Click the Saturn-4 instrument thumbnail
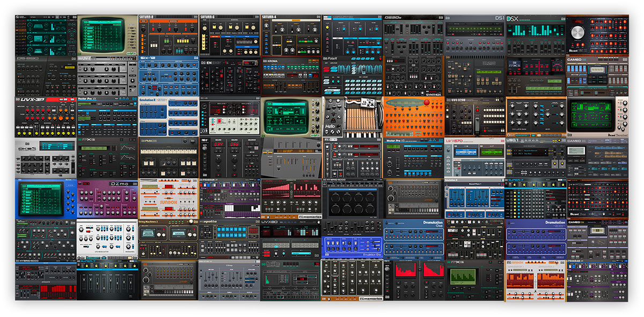 (291, 34)
